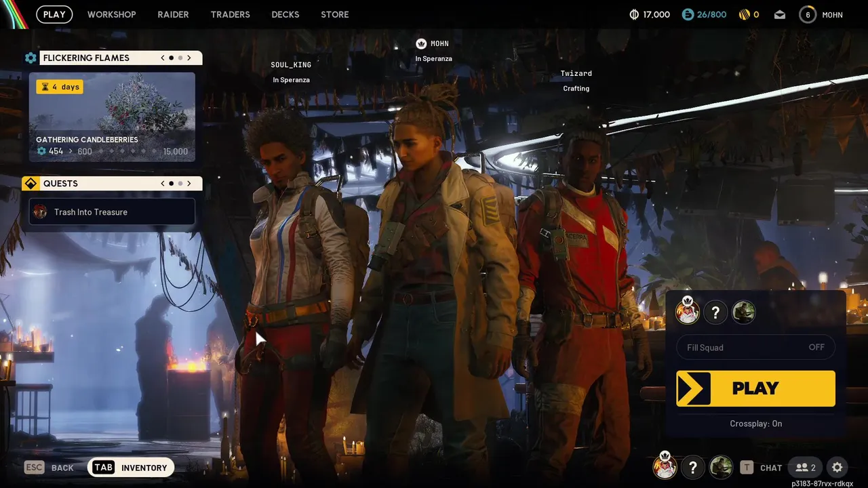Select the green avatar in bottom squad bar
This screenshot has height=488, width=868.
(721, 467)
